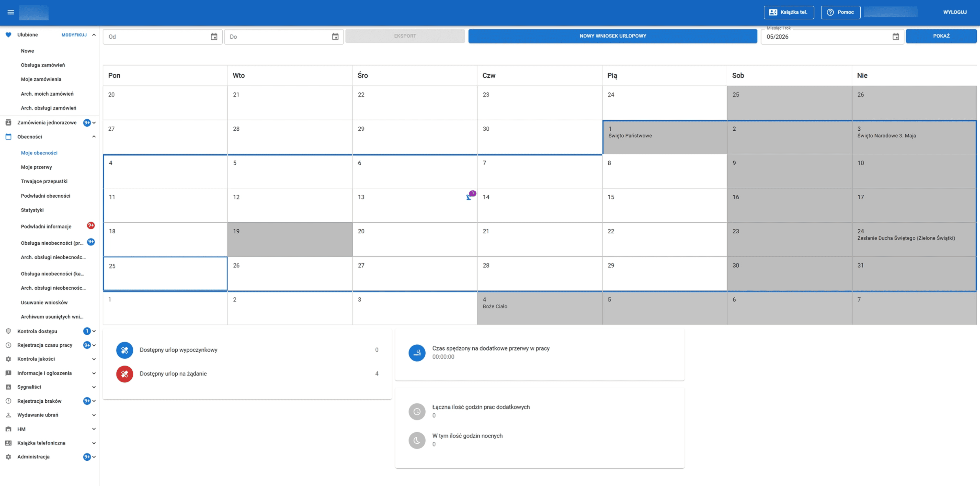Click the Kontrola dostępu shield icon

tap(8, 331)
